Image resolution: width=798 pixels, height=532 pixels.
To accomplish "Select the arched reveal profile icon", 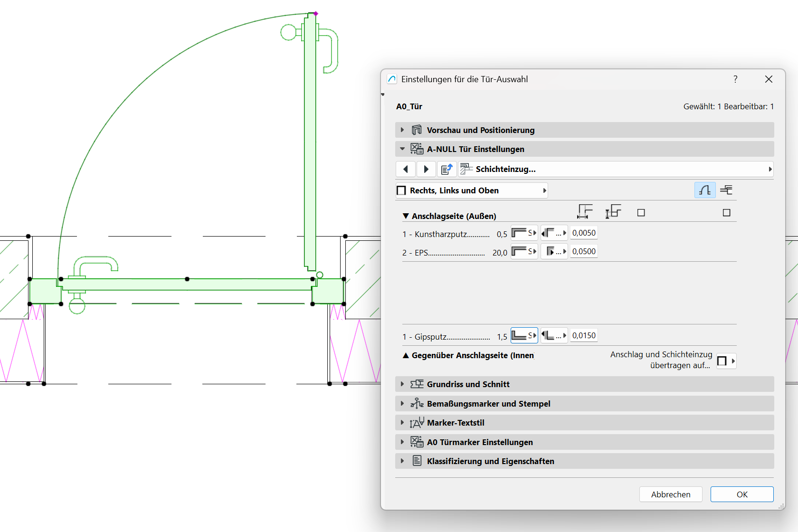I will click(x=705, y=190).
